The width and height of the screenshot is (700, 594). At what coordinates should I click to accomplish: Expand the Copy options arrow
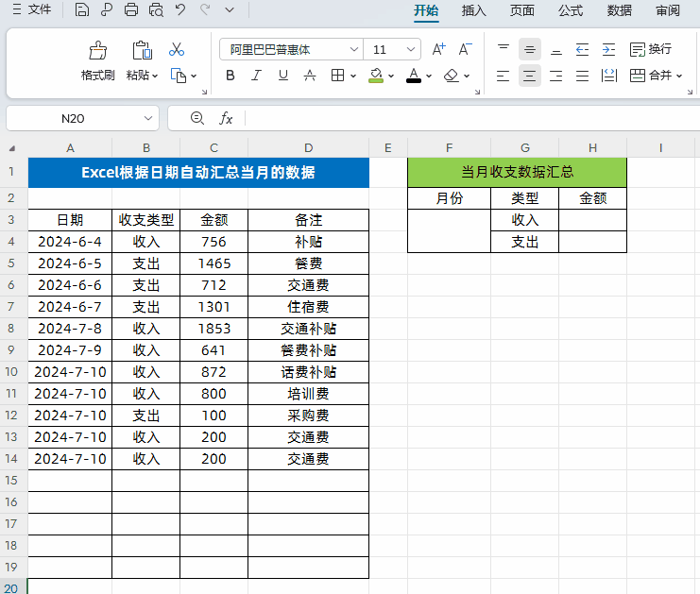click(x=194, y=76)
